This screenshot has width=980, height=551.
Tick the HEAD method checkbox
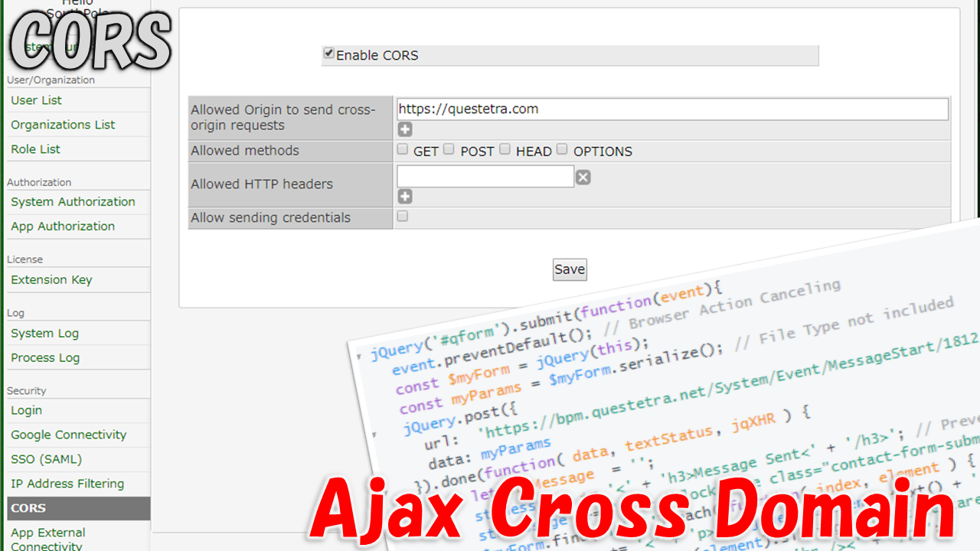coord(505,150)
